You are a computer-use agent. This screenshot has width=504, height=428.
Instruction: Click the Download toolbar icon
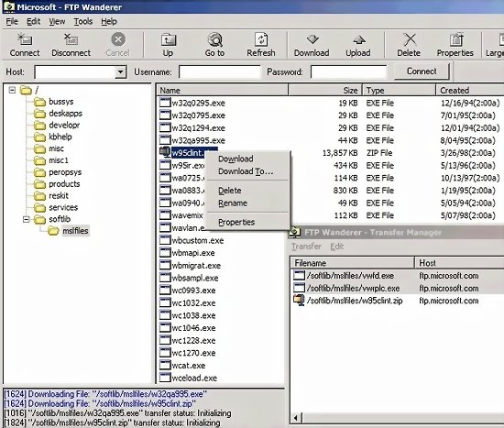pyautogui.click(x=312, y=39)
